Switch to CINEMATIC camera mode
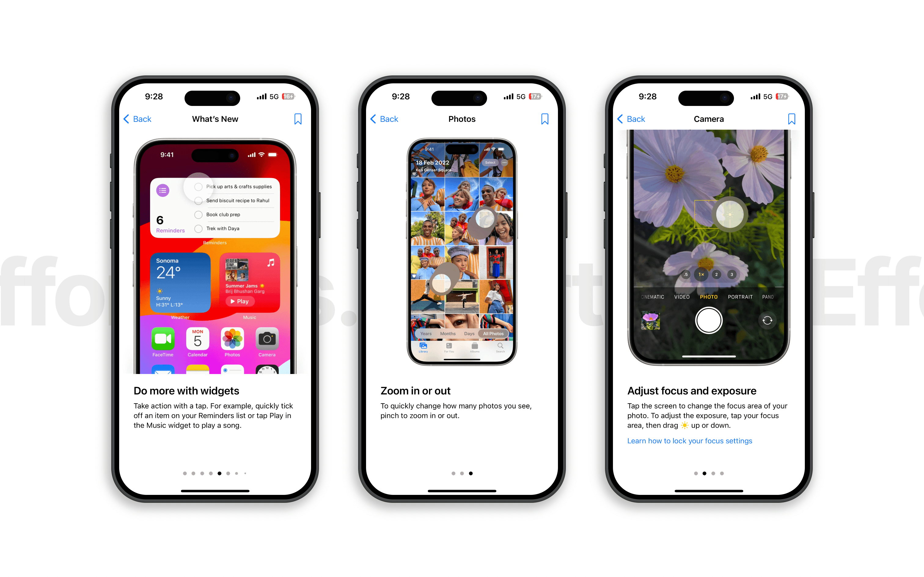The height and width of the screenshot is (577, 924). click(x=653, y=296)
